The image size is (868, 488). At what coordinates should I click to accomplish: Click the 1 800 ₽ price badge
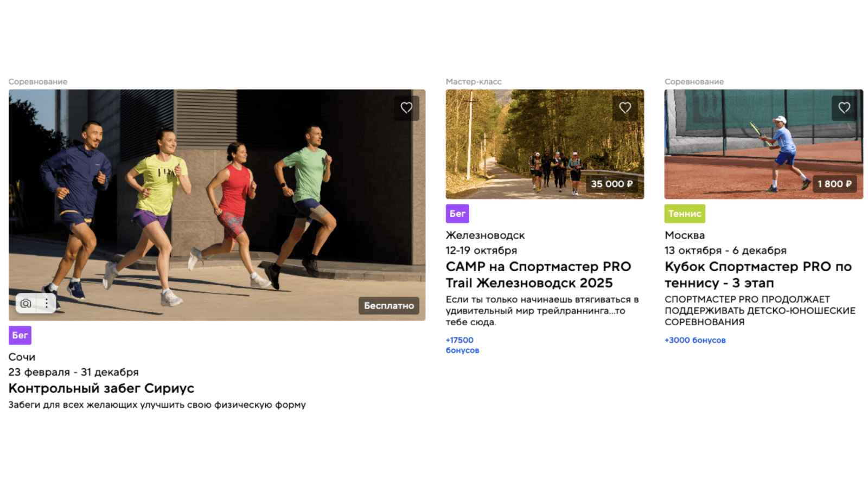coord(834,184)
